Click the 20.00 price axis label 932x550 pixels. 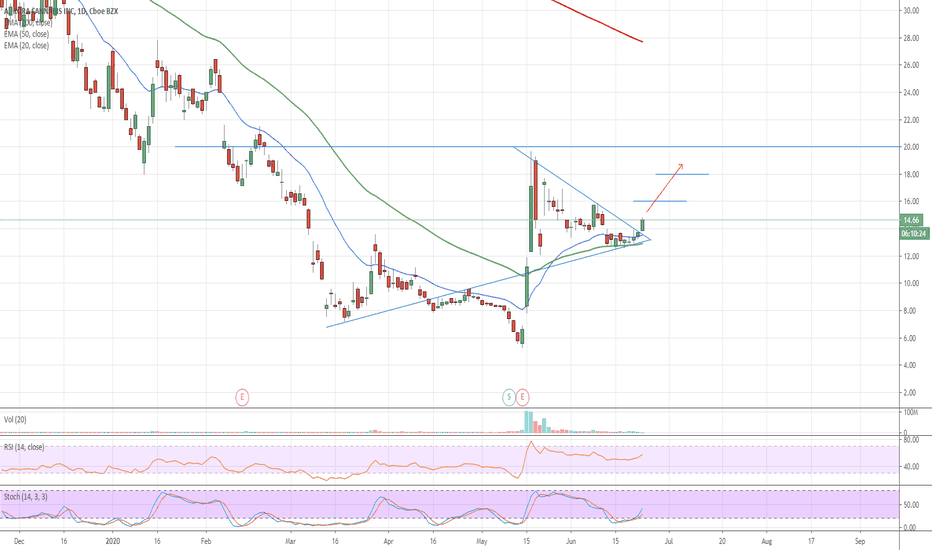pyautogui.click(x=911, y=147)
